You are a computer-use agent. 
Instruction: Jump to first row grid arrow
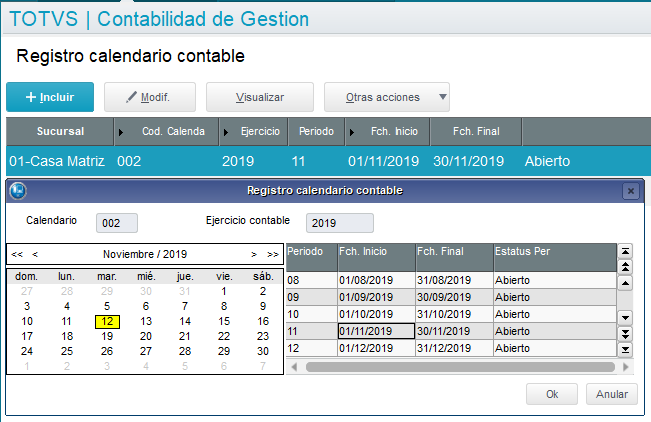tap(625, 252)
